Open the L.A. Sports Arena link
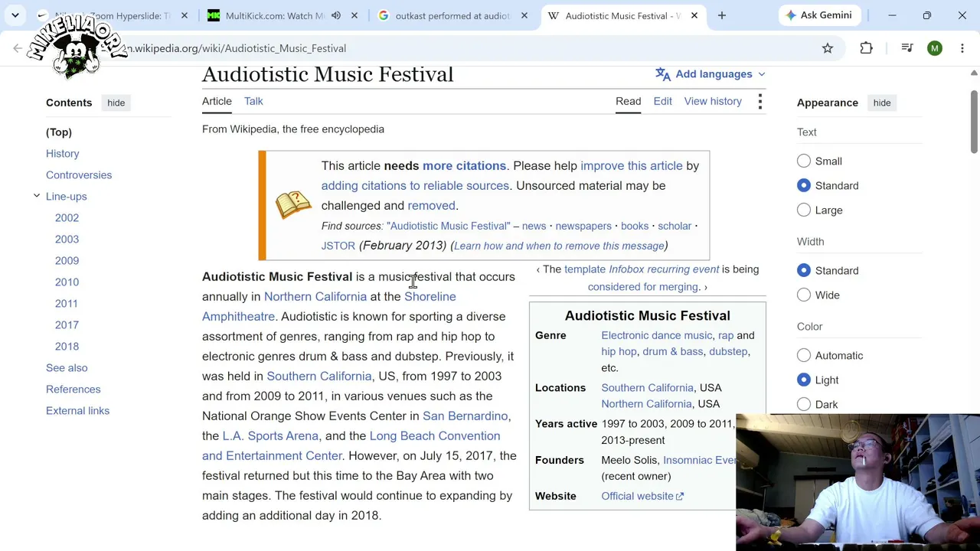Viewport: 980px width, 551px height. 270,436
